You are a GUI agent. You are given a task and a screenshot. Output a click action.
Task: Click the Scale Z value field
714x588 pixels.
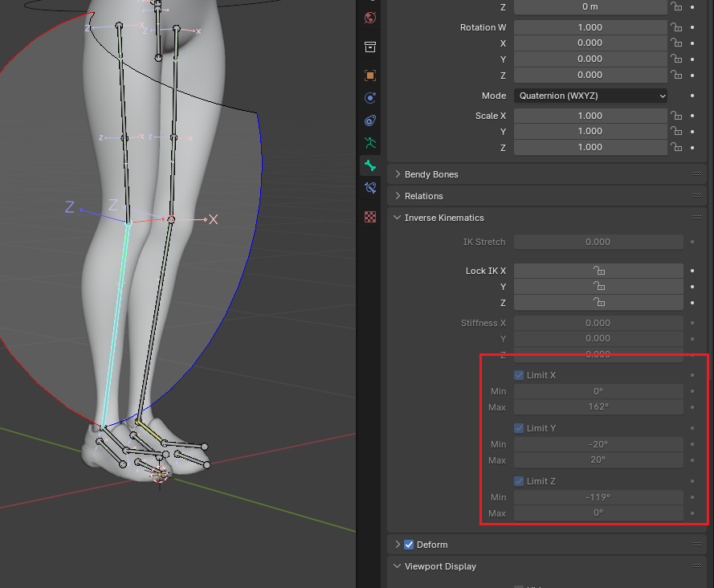coord(590,147)
